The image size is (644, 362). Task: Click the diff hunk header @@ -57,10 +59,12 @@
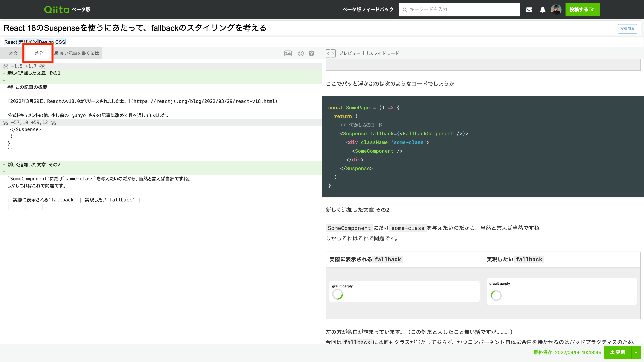point(161,122)
